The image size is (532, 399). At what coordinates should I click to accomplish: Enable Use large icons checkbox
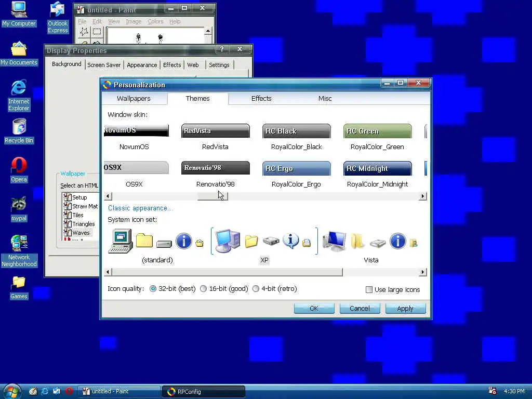(x=369, y=289)
